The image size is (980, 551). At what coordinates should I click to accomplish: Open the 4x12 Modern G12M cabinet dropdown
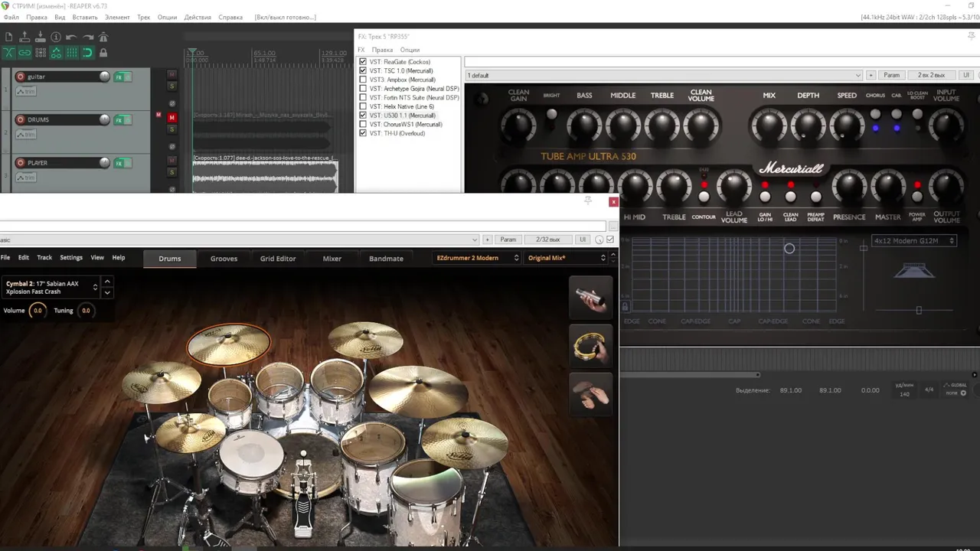[915, 240]
